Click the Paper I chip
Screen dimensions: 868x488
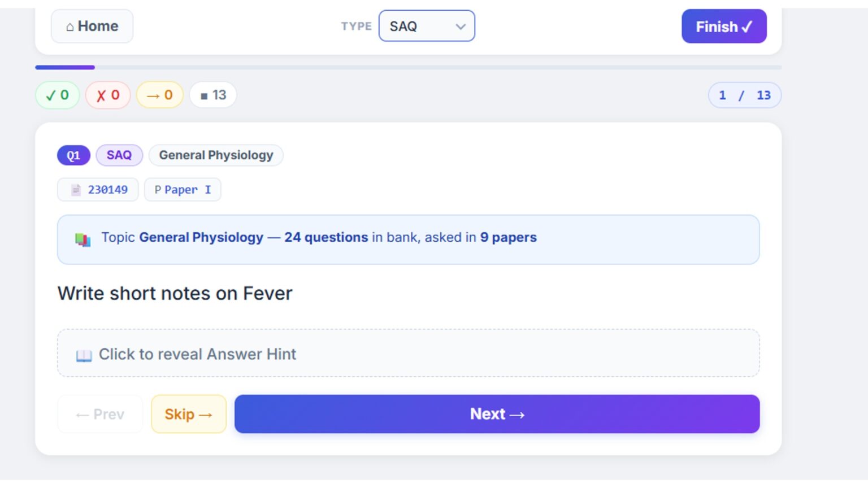pyautogui.click(x=183, y=190)
